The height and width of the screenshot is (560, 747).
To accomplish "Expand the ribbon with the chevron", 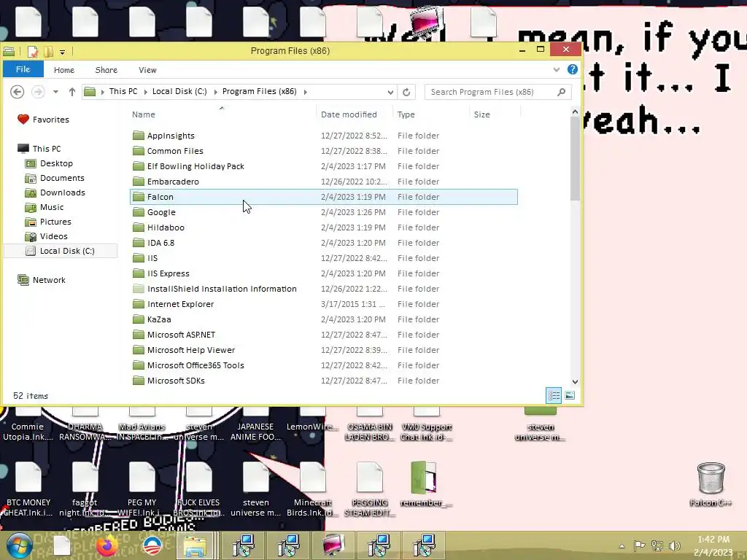I will coord(557,69).
